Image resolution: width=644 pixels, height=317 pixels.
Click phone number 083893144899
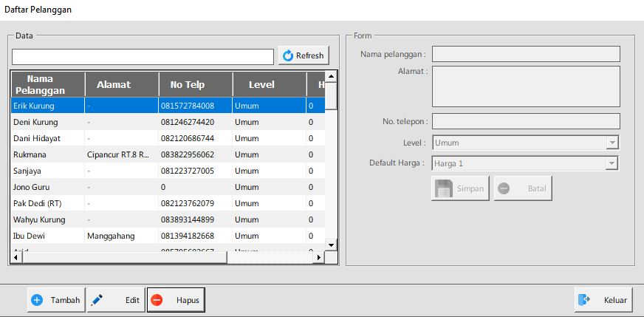click(x=188, y=219)
